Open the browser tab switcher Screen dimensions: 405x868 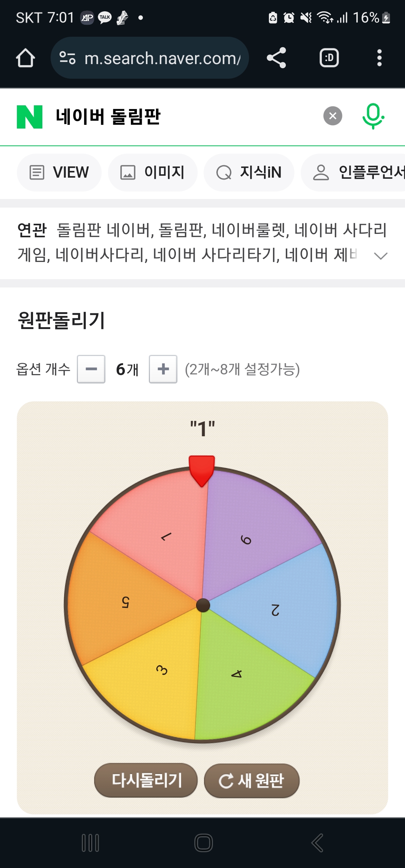(329, 58)
